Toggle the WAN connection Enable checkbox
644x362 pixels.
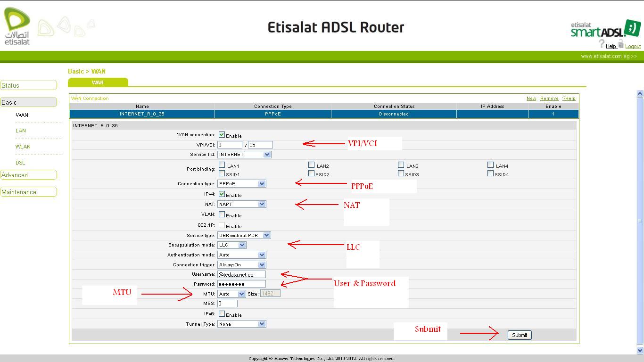222,135
